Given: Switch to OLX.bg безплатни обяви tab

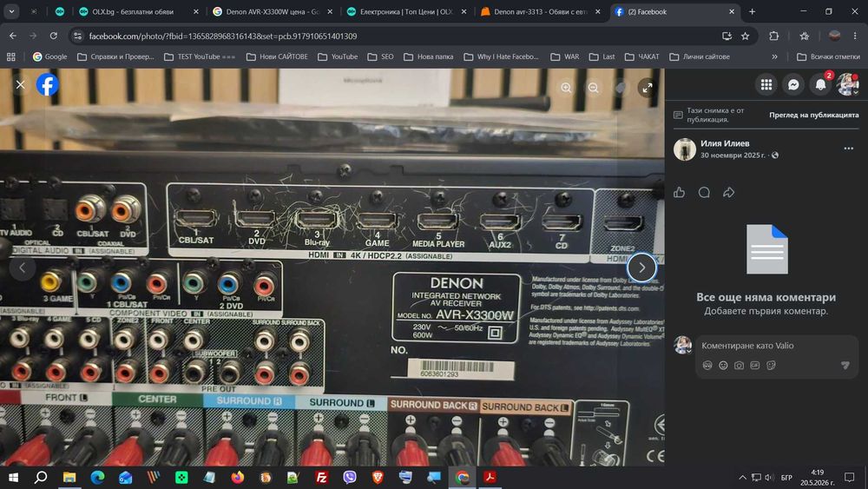Looking at the screenshot, I should pyautogui.click(x=138, y=11).
